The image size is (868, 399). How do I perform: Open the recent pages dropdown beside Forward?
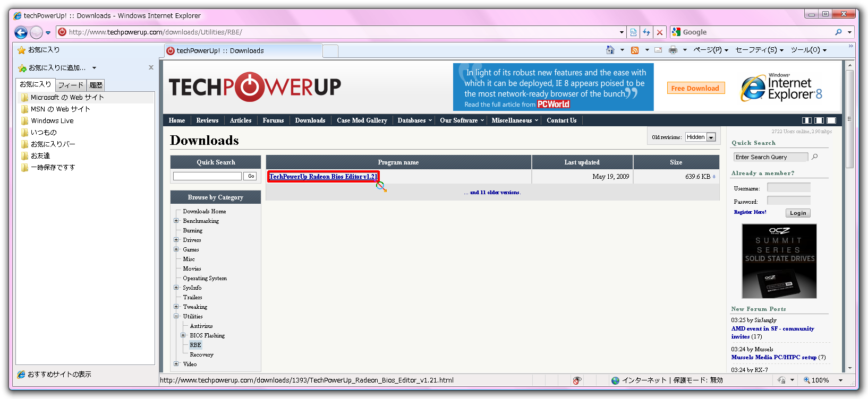48,33
